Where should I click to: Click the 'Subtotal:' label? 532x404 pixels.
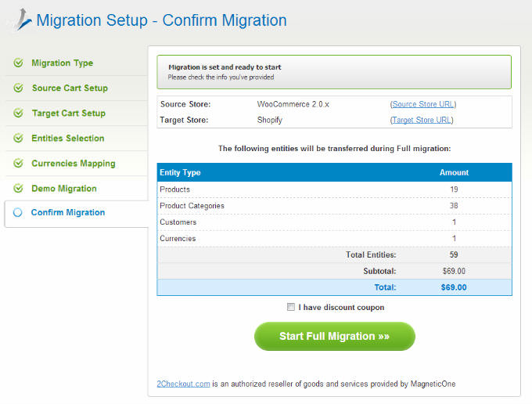tap(379, 271)
